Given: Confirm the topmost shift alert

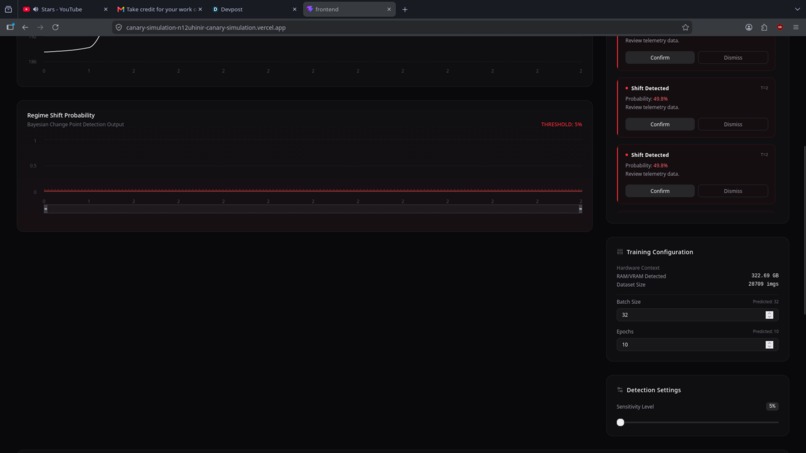Looking at the screenshot, I should pyautogui.click(x=660, y=58).
